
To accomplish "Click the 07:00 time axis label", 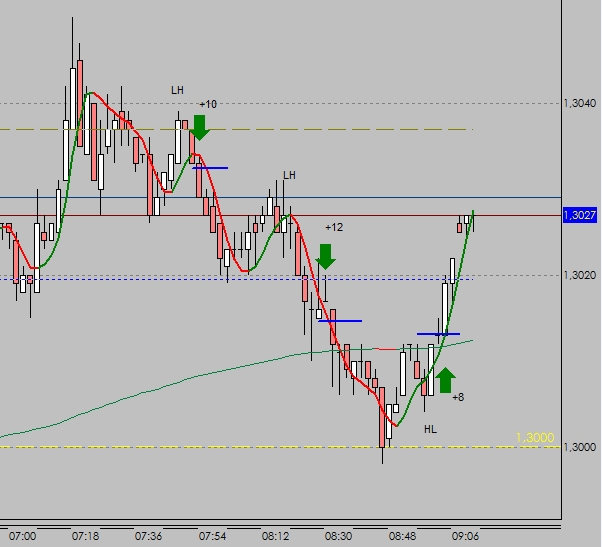I will coord(22,536).
